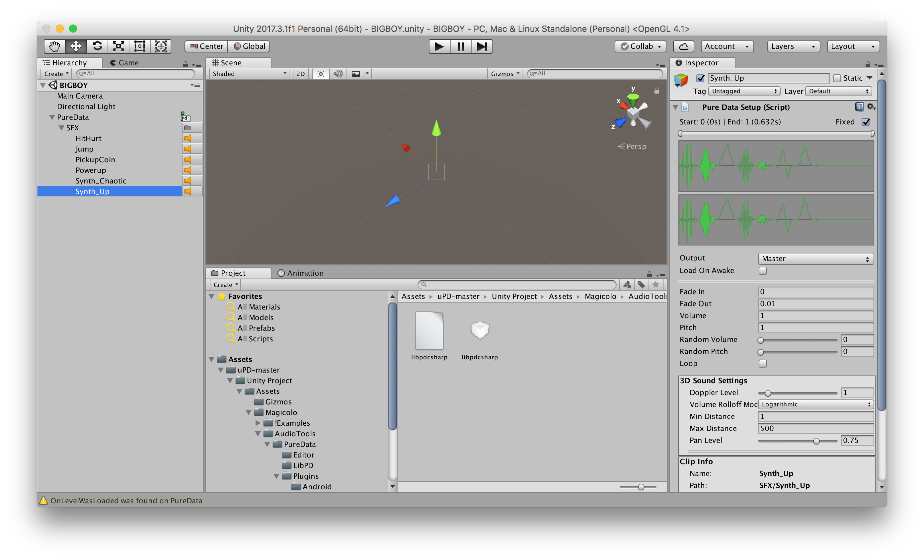Viewport: 924px width, 560px height.
Task: Select the Project tab
Action: 239,273
